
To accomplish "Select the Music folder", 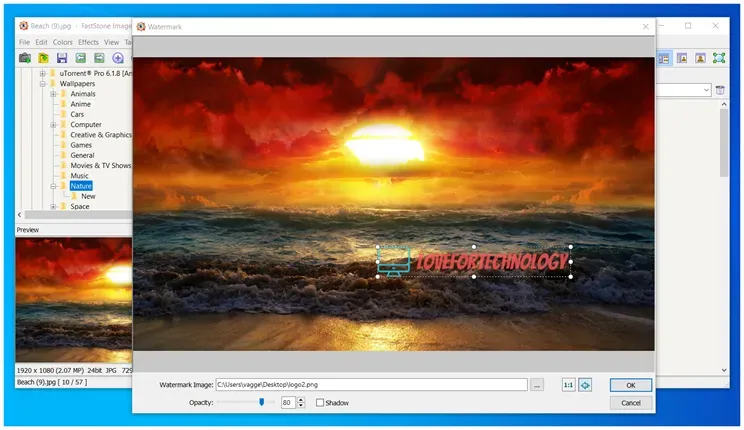I will point(79,176).
